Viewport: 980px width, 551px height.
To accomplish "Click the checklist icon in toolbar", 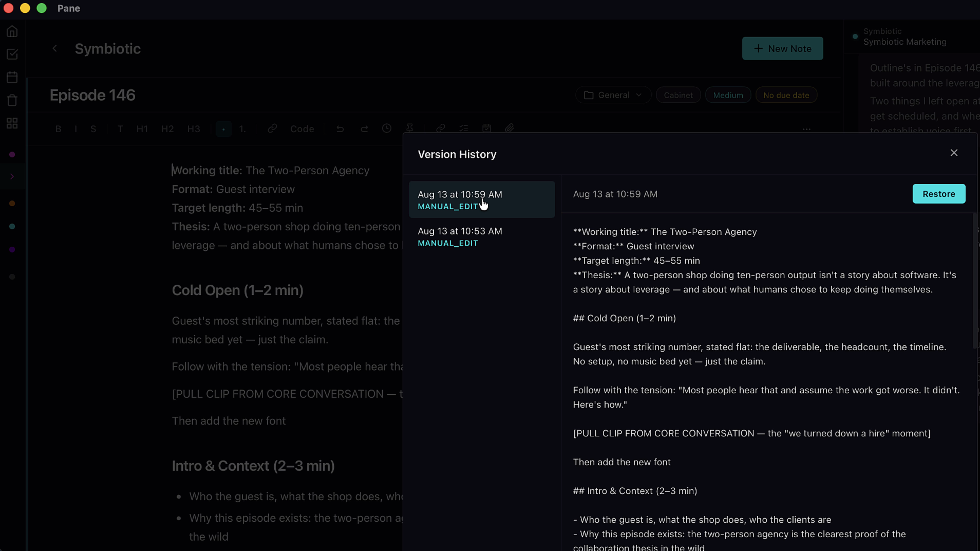I will pos(464,128).
